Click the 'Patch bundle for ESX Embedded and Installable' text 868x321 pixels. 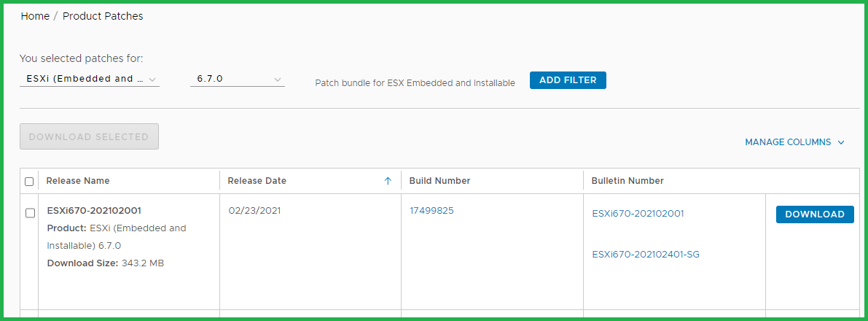[415, 83]
